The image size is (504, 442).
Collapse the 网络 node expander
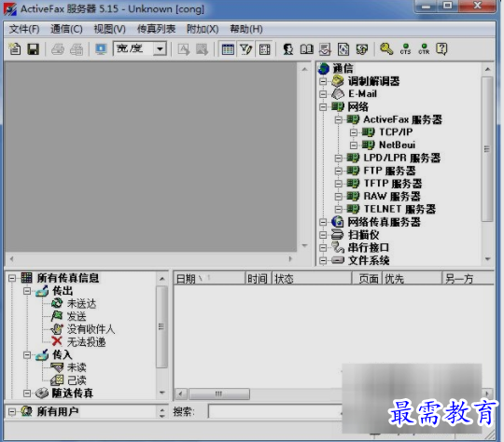tap(323, 106)
